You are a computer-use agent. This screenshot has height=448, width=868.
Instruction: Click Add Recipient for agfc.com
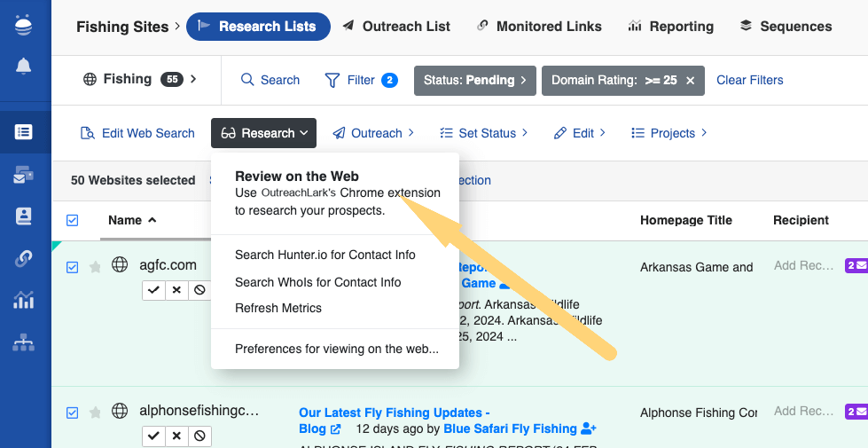coord(803,266)
